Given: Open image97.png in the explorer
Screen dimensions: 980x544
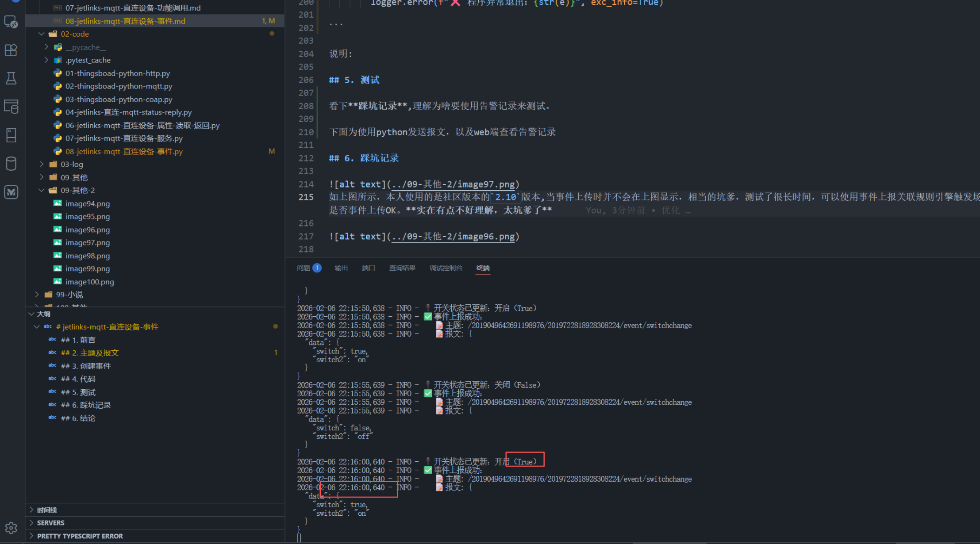Looking at the screenshot, I should [x=88, y=242].
